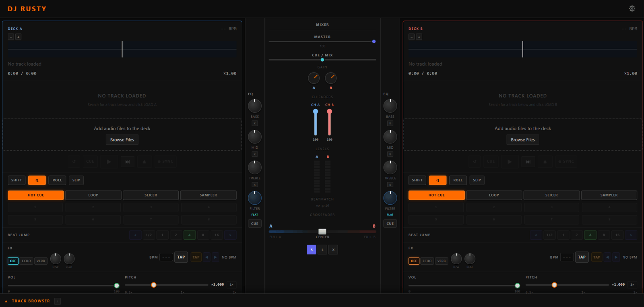644x307 pixels.
Task: Switch to the SAMPLER pad tab on Deck B
Action: pyautogui.click(x=609, y=195)
